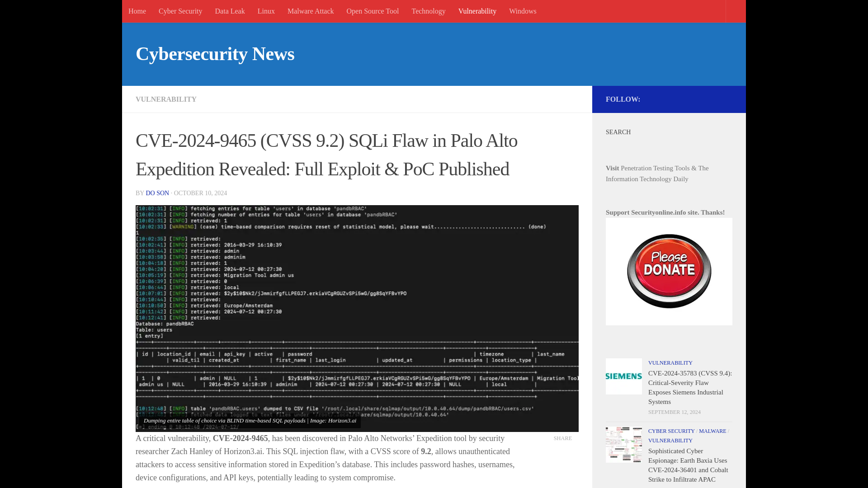
Task: Select the Vulnerability navigation menu item
Action: point(477,11)
